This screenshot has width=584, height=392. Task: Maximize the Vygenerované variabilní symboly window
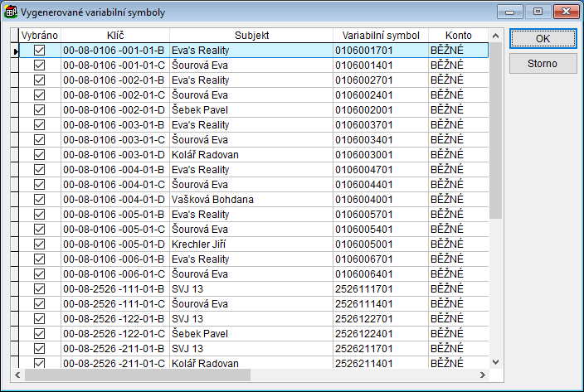(538, 12)
